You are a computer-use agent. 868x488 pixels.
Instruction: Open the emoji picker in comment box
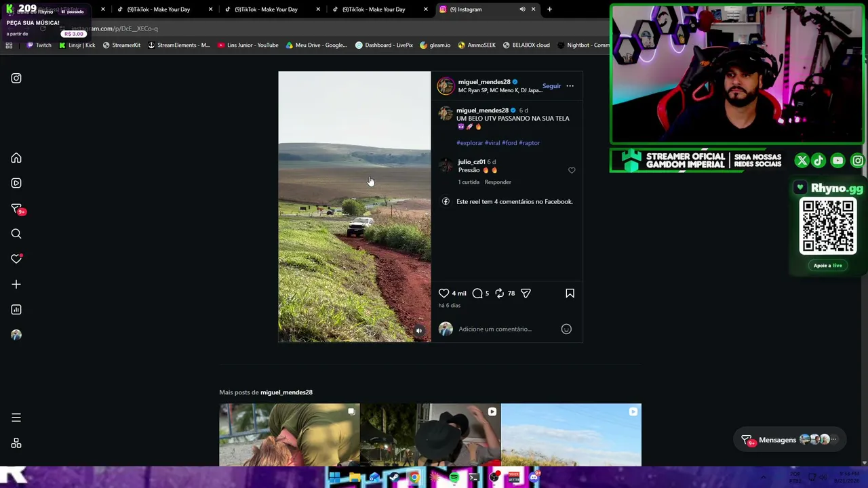(566, 329)
